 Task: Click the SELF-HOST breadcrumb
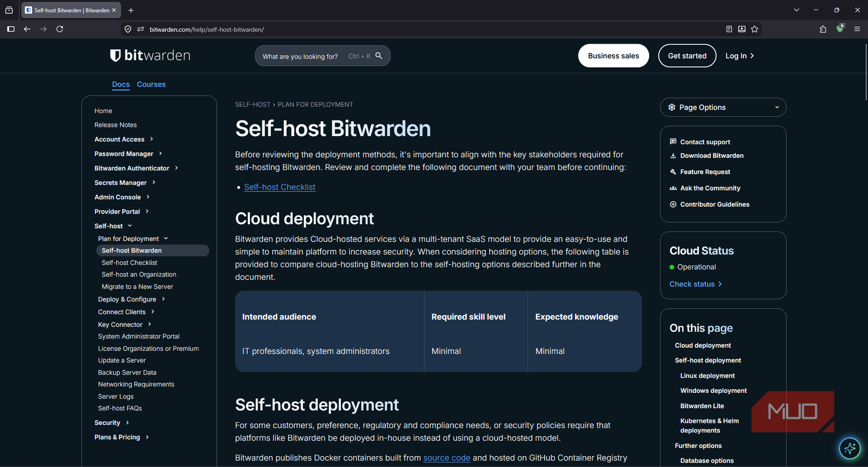(x=253, y=105)
